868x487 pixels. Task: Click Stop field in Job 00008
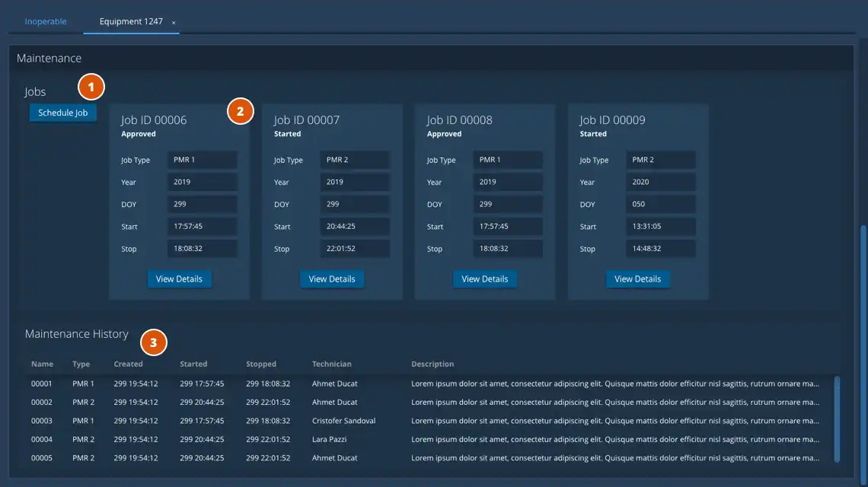(508, 248)
